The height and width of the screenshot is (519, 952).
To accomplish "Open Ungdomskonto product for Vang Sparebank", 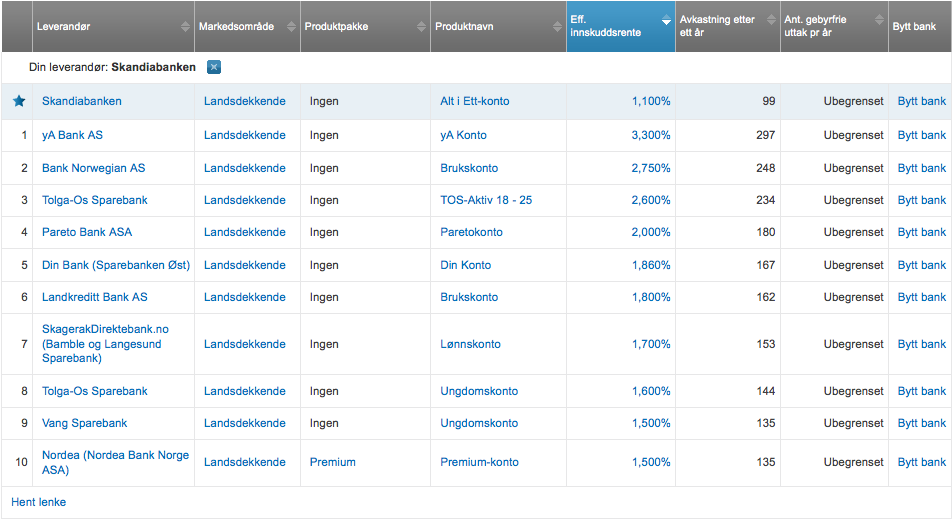I will [x=479, y=423].
